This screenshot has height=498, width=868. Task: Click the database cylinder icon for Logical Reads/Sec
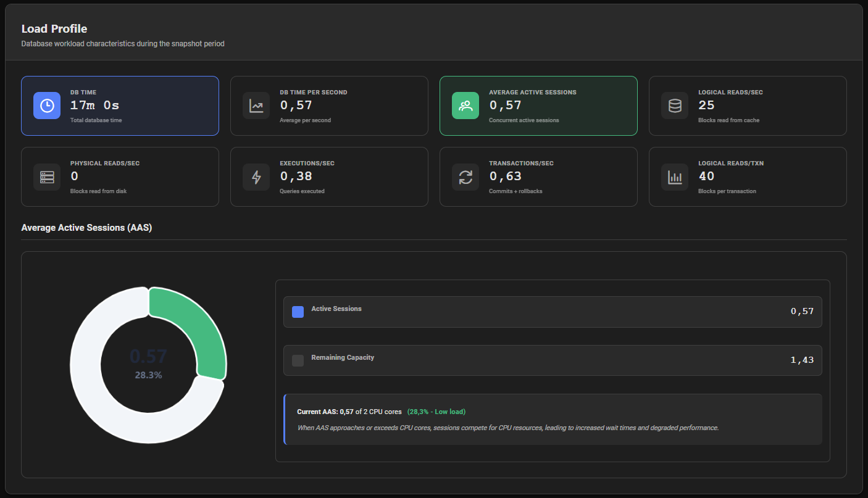point(675,106)
